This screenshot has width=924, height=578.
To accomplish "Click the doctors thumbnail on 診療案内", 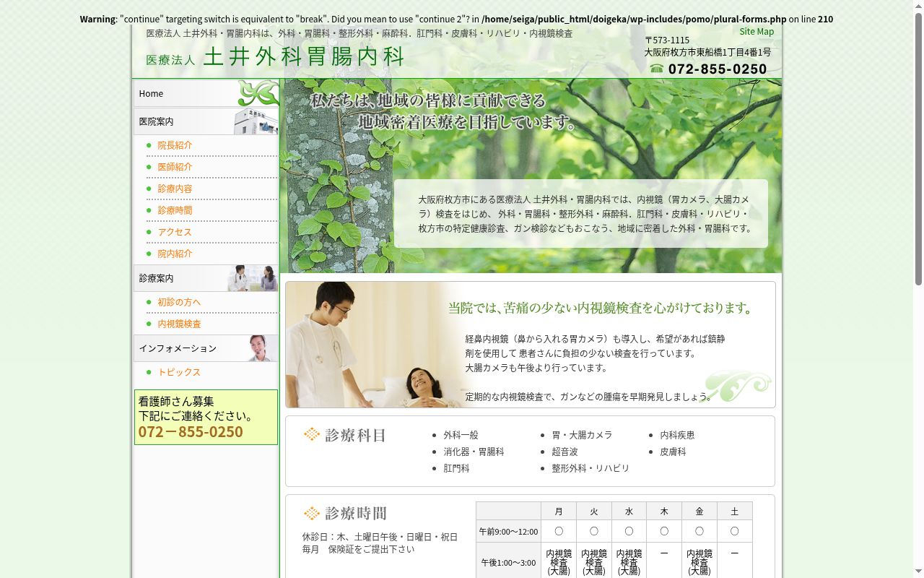I will (253, 278).
